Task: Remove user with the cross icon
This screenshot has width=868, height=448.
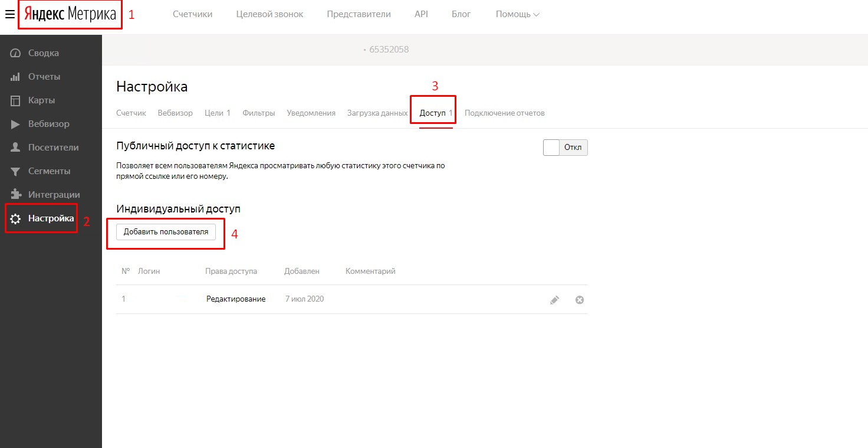Action: pos(580,300)
